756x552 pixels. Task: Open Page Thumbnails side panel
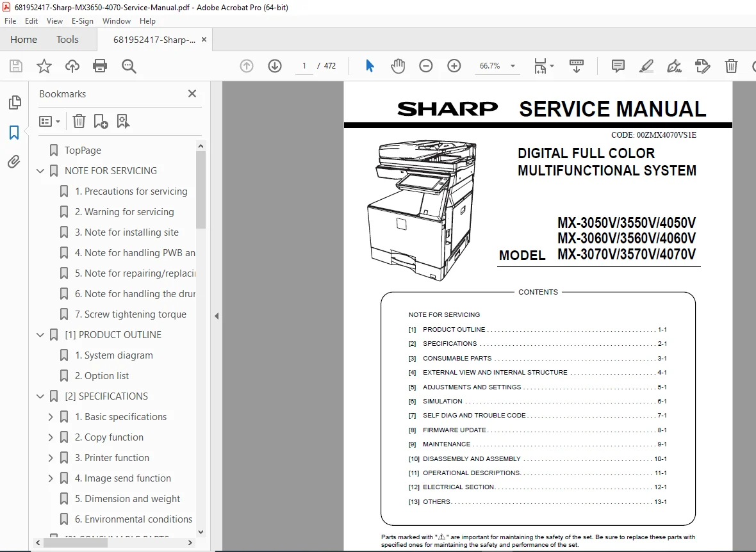pos(15,102)
